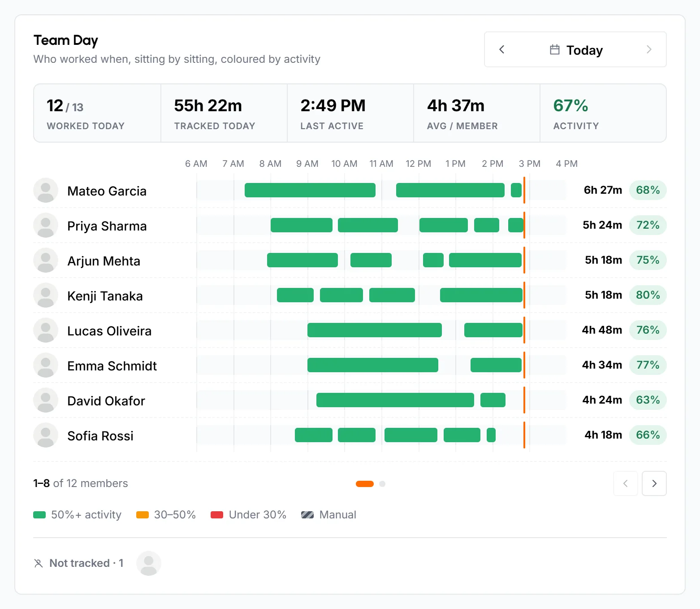700x609 pixels.
Task: Click the disabled previous page arrow
Action: (626, 483)
